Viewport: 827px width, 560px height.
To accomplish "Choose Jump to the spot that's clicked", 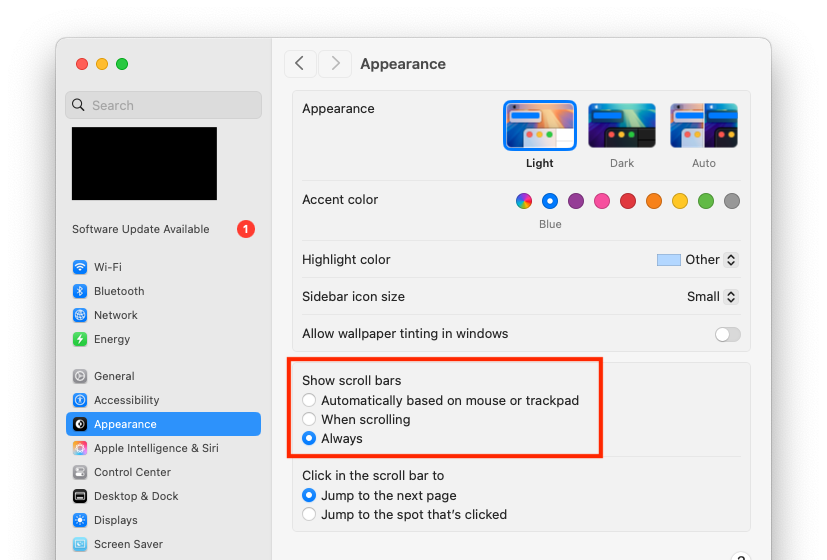I will pos(310,515).
